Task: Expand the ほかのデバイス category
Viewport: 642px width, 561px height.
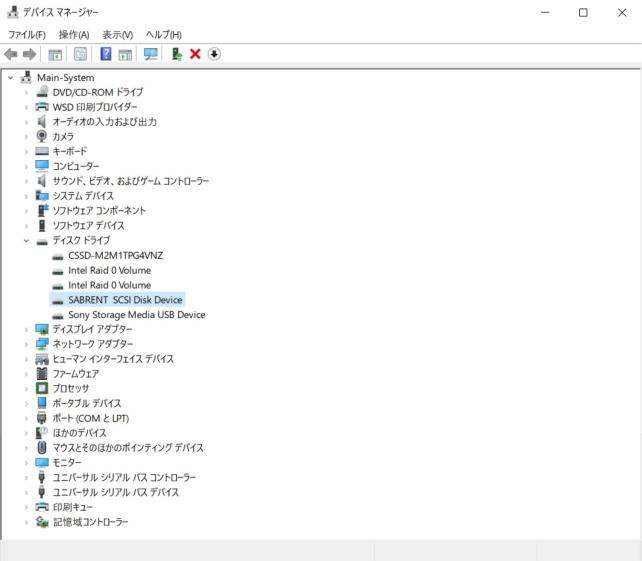Action: [26, 433]
